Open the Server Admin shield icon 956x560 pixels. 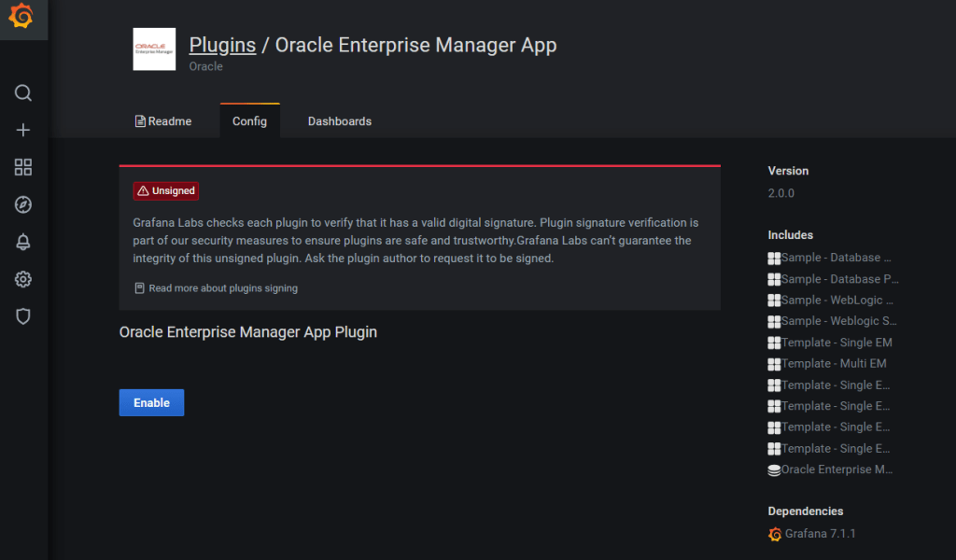click(x=23, y=316)
